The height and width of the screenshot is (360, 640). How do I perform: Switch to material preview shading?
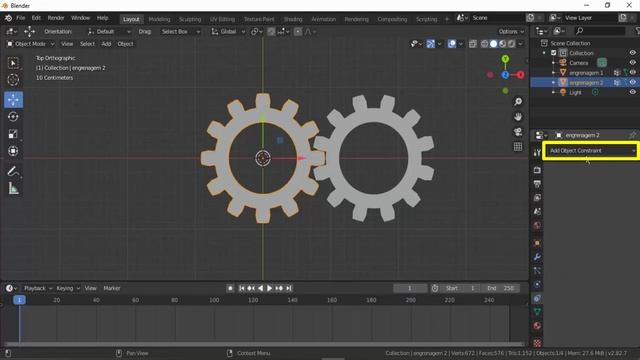point(502,44)
